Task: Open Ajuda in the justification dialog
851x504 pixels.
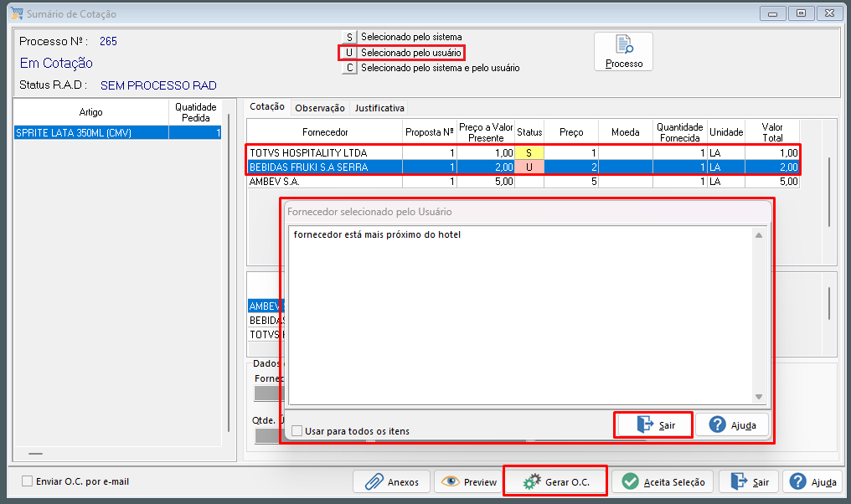Action: [732, 424]
